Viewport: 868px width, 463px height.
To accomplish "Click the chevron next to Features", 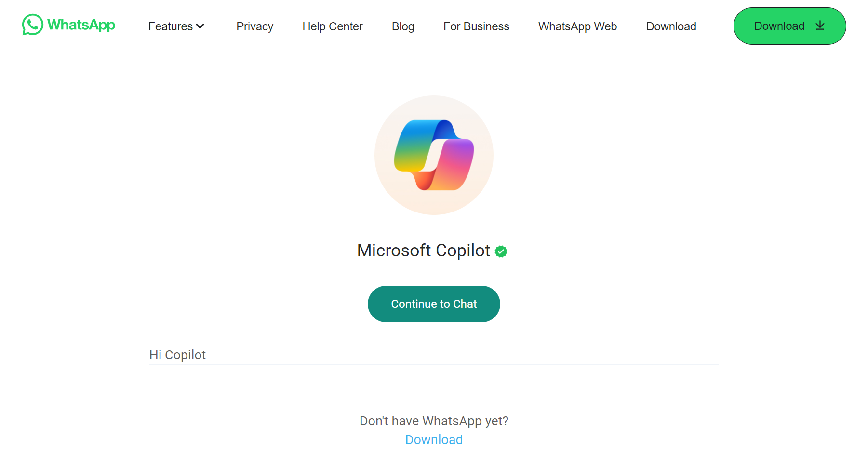I will pos(201,26).
